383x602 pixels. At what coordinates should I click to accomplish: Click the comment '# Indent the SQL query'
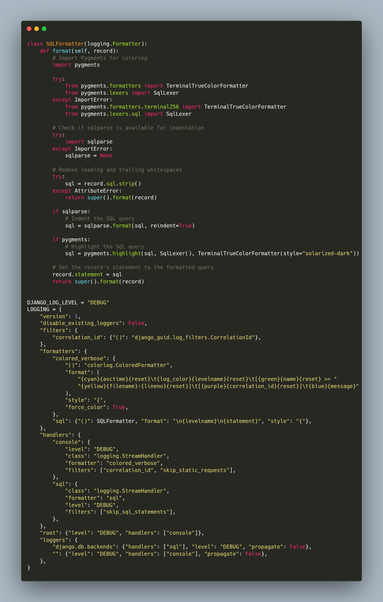[100, 218]
